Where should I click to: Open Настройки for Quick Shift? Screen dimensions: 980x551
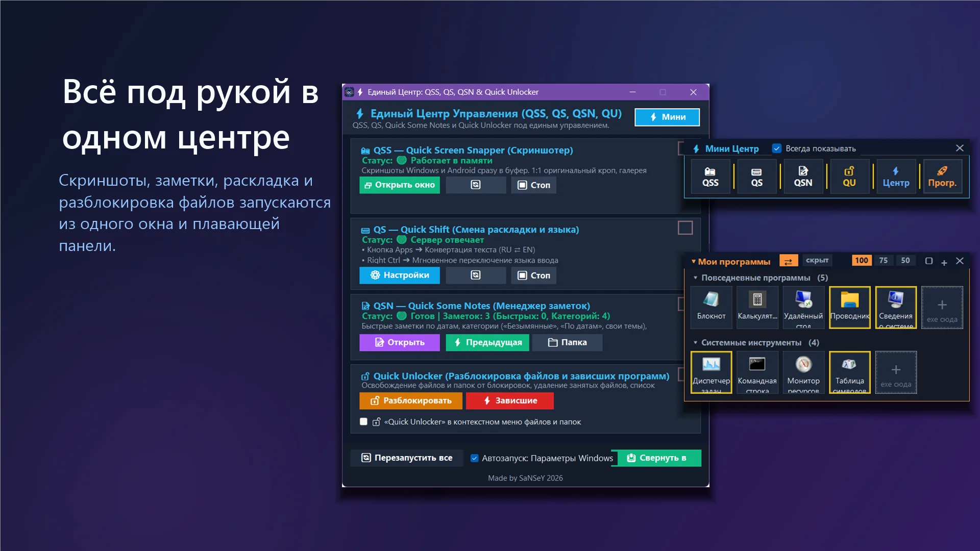[x=400, y=275]
